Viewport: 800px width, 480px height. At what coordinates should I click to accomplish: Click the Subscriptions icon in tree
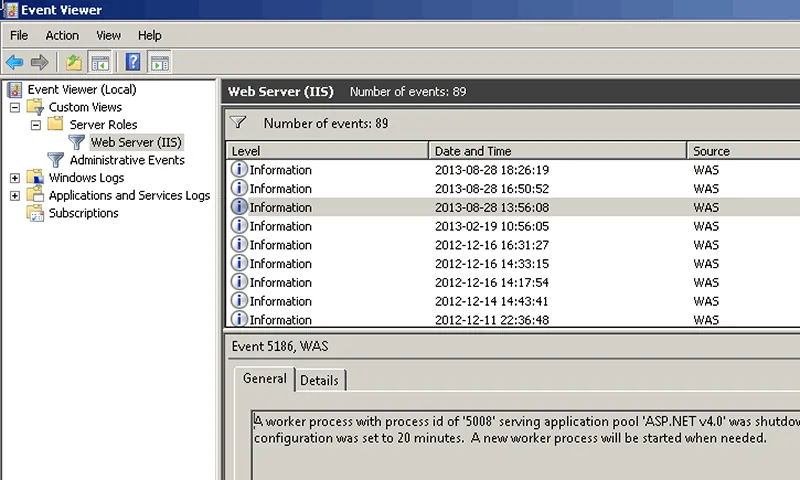tap(35, 213)
